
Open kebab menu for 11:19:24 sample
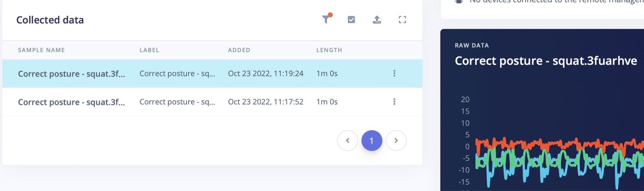click(x=394, y=73)
